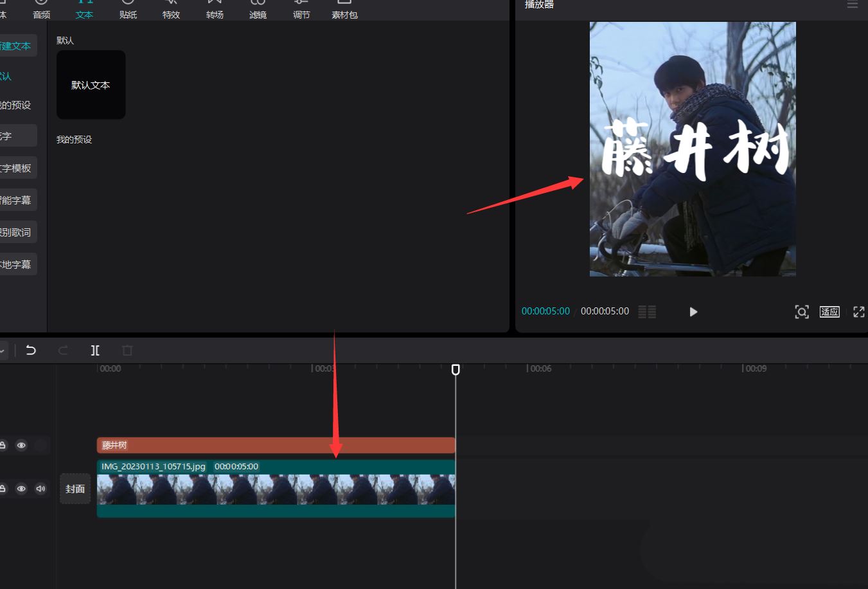Open the 智能字幕 smart captions category

tap(17, 200)
